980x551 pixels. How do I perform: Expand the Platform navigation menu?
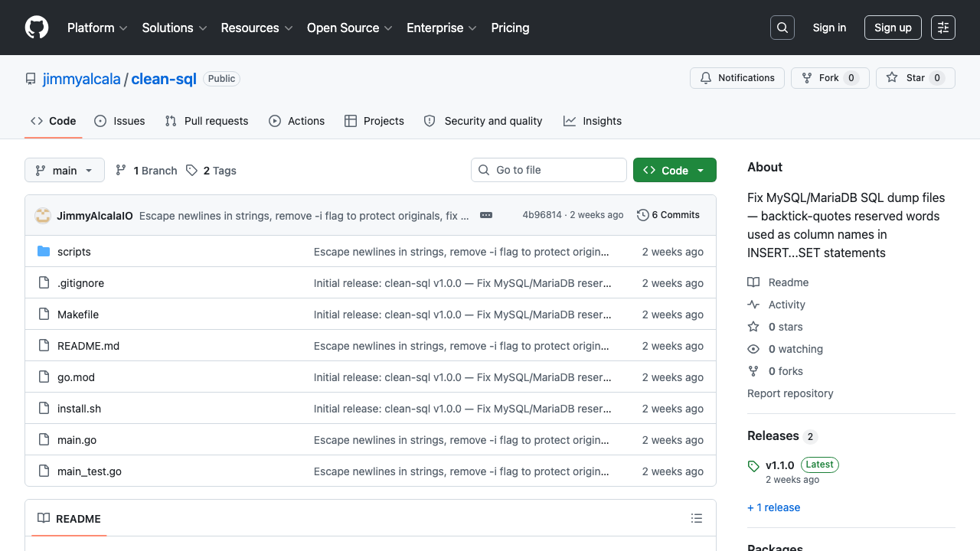point(97,28)
